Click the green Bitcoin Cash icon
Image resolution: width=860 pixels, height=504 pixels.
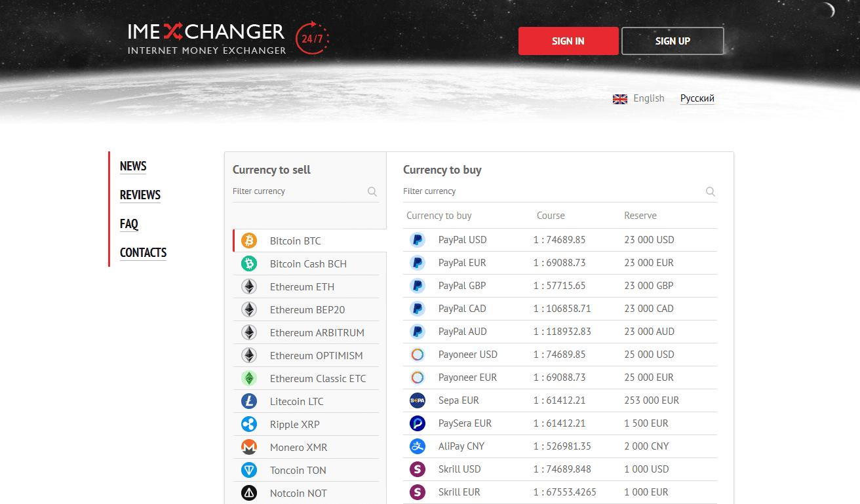point(249,263)
